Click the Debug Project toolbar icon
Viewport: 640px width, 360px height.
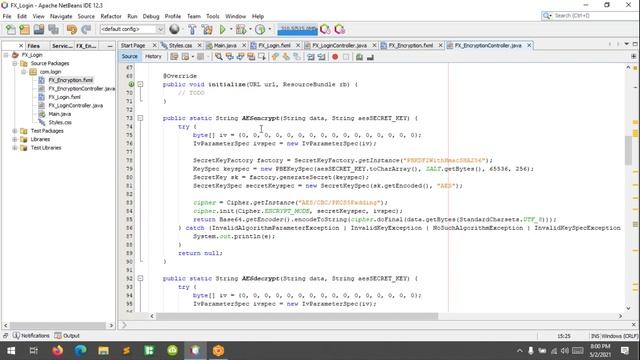[241, 29]
